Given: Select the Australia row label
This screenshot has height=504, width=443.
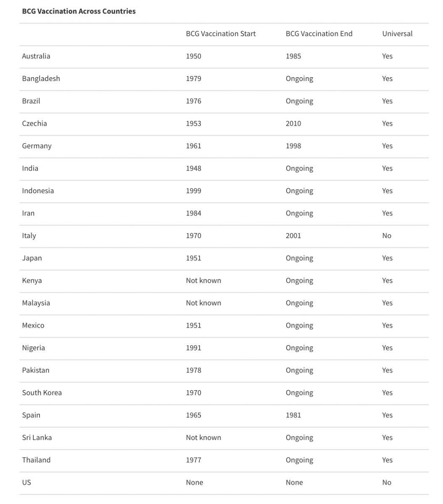Looking at the screenshot, I should [36, 56].
